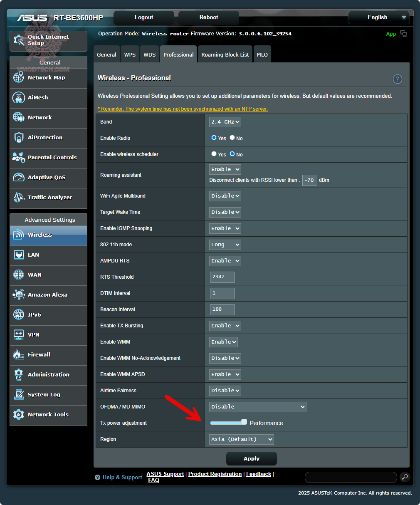Open the Region Asia (Default) dropdown
Viewport: 420px width, 505px height.
coord(242,439)
